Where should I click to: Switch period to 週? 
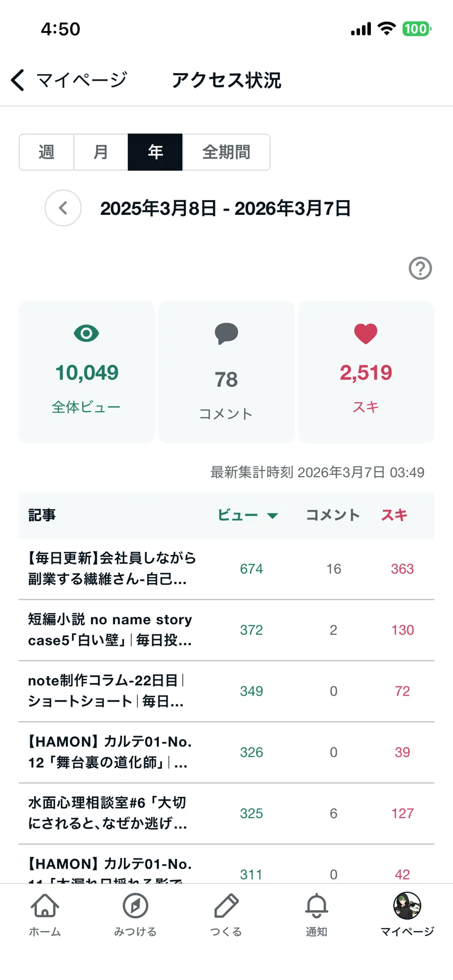coord(46,152)
